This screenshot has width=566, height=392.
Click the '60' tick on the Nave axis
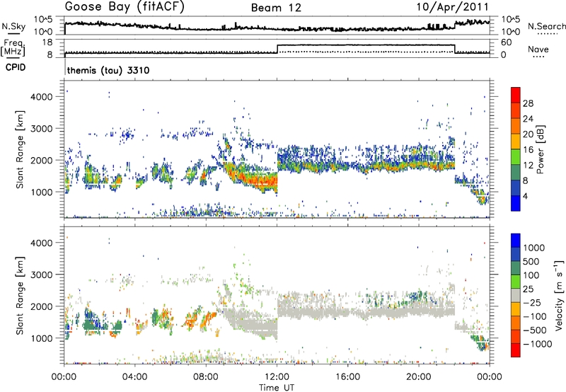pos(507,42)
